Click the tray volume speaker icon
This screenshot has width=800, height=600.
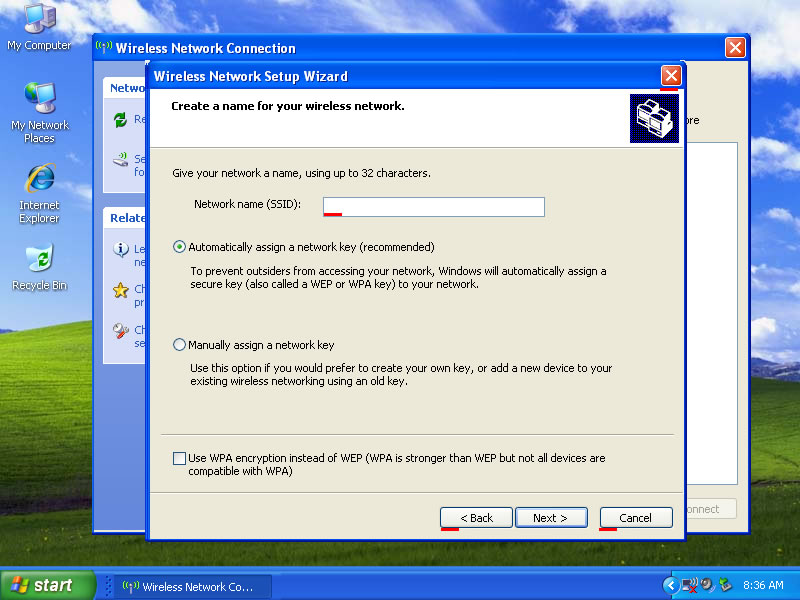(708, 585)
